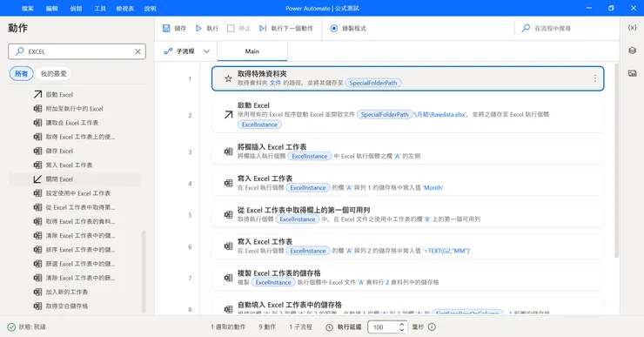Image resolution: width=644 pixels, height=337 pixels.
Task: Open the 工具 menu
Action: point(100,8)
